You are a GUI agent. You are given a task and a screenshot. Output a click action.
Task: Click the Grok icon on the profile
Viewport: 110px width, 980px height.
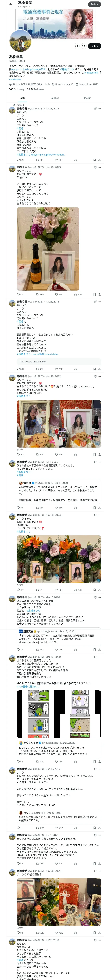[76, 46]
